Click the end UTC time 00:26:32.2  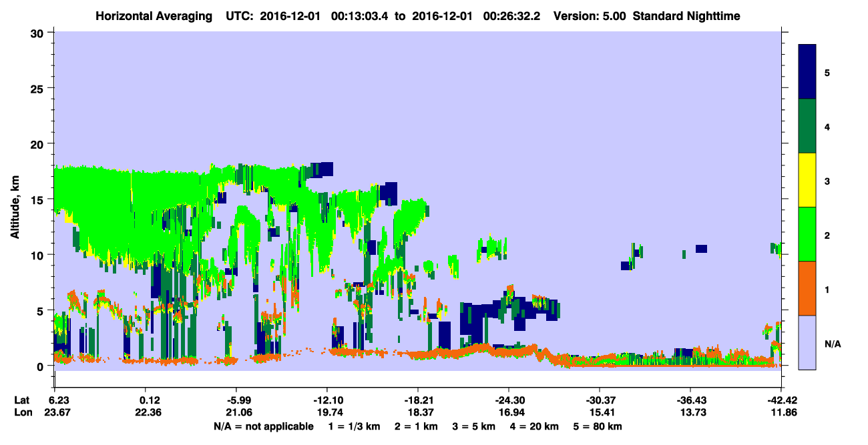(506, 15)
